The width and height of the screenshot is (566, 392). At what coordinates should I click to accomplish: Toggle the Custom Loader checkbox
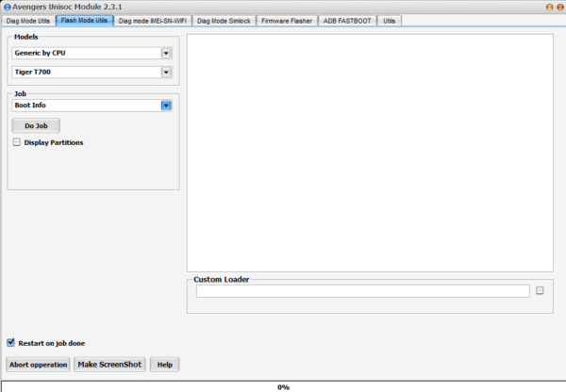pos(540,290)
